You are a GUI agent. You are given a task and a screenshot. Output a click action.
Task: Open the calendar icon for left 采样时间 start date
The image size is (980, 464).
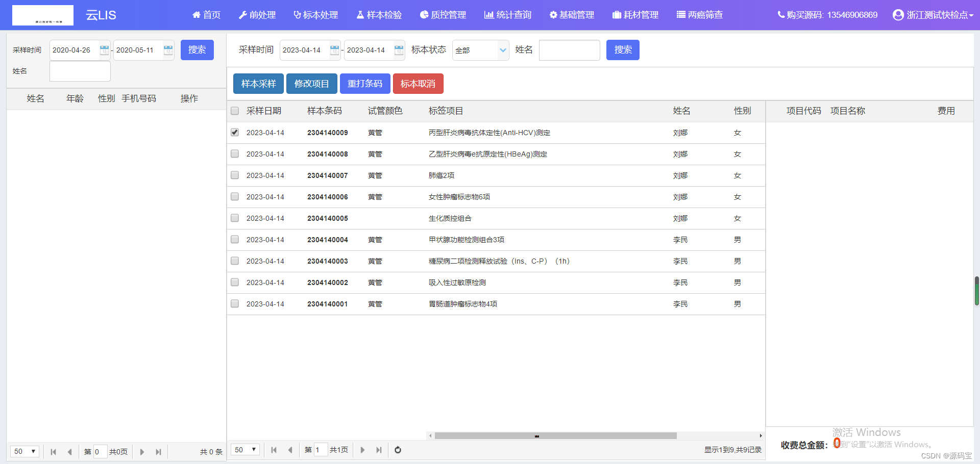[x=104, y=49]
